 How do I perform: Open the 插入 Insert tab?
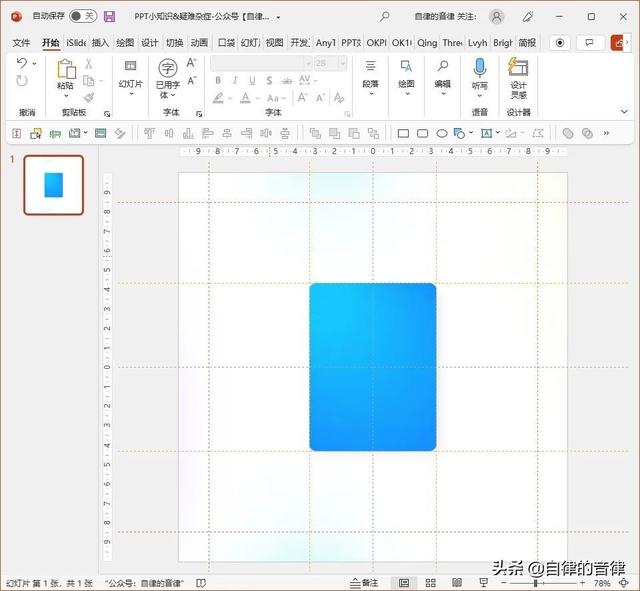100,42
